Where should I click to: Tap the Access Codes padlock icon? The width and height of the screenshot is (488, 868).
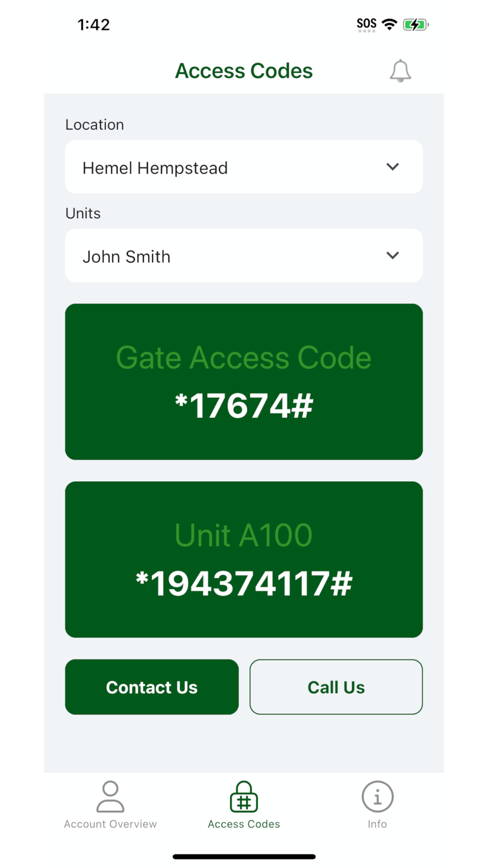pyautogui.click(x=244, y=796)
